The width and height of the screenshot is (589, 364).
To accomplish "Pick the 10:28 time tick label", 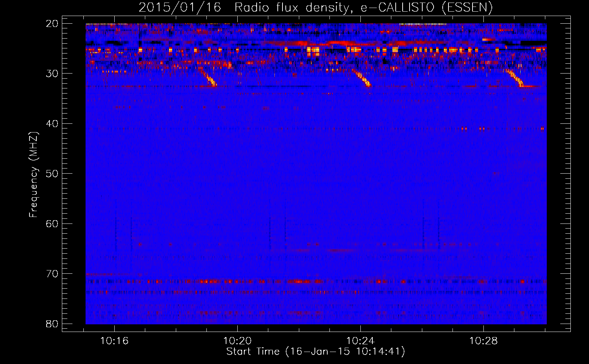I will 484,341.
